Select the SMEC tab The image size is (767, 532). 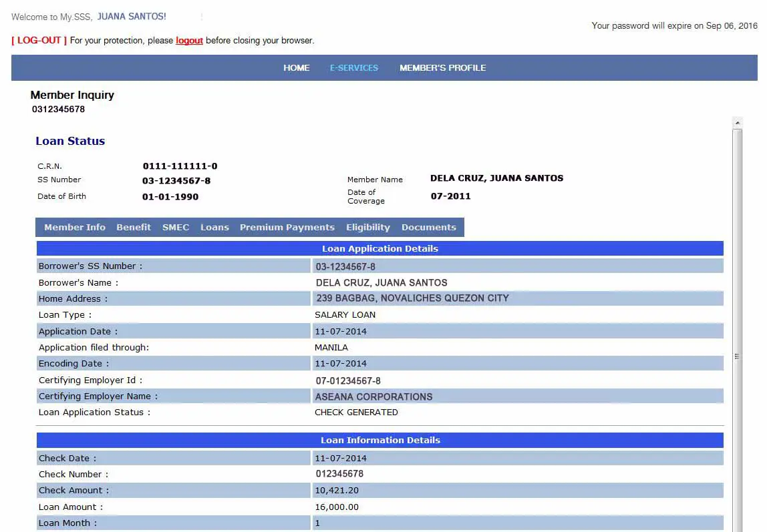pyautogui.click(x=176, y=227)
